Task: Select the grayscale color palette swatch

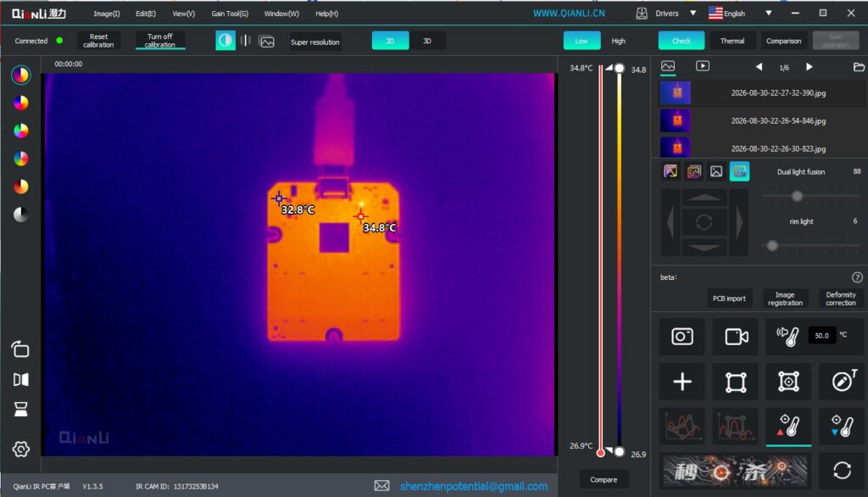Action: pyautogui.click(x=21, y=215)
